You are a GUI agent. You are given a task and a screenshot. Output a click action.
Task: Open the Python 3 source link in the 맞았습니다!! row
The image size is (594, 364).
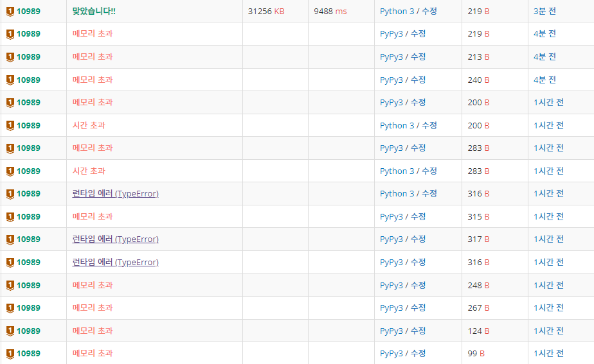397,12
